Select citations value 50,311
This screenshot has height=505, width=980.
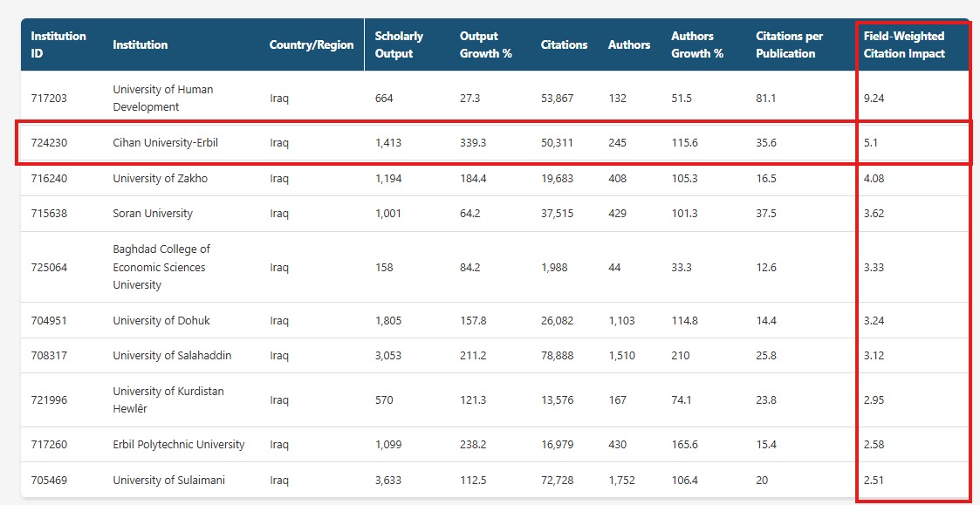557,142
